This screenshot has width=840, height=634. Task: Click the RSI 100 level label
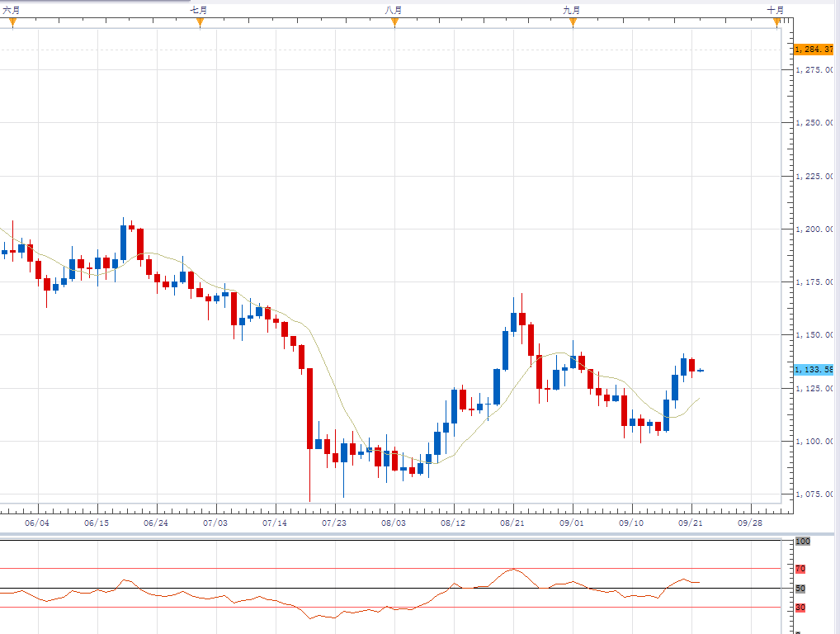[x=803, y=542]
